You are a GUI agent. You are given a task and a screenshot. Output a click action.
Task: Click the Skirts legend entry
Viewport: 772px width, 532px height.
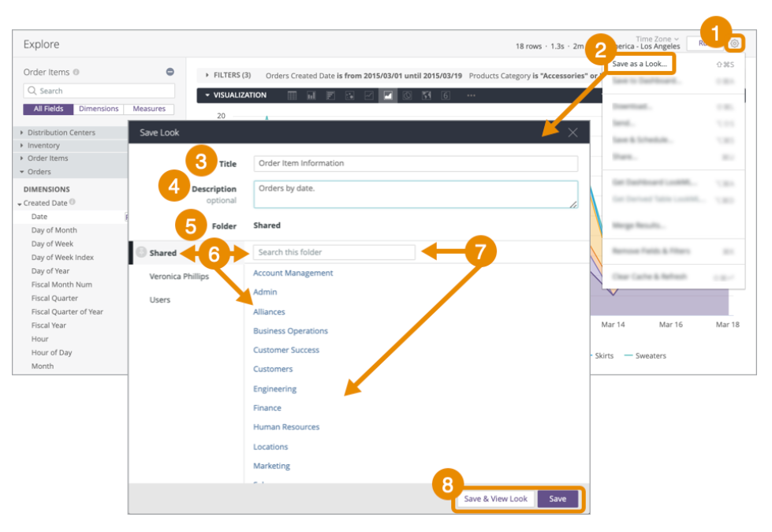click(x=602, y=355)
